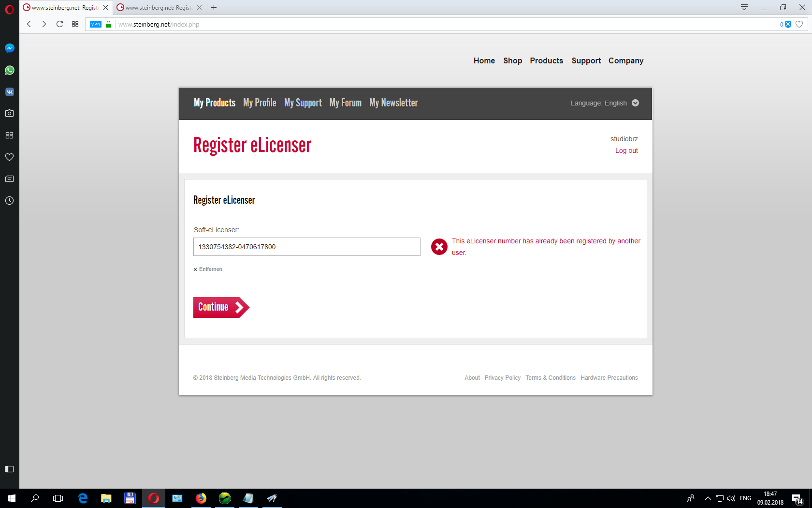The width and height of the screenshot is (812, 508).
Task: Click the ad blocker shield icon
Action: click(788, 24)
